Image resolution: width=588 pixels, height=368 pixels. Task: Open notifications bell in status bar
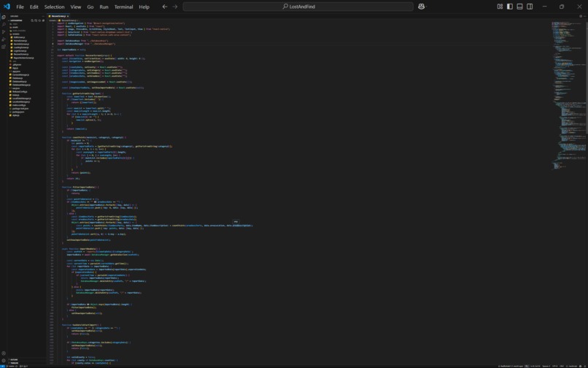pyautogui.click(x=585, y=366)
